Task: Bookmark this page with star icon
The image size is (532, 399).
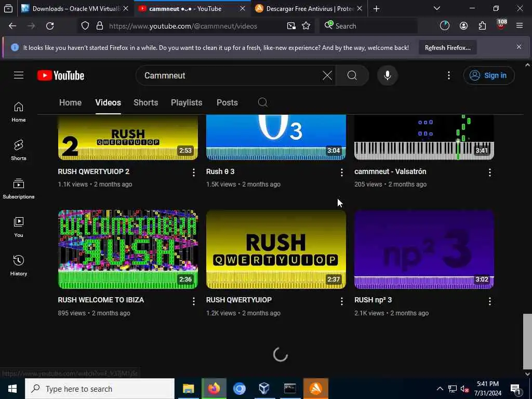Action: 306,26
